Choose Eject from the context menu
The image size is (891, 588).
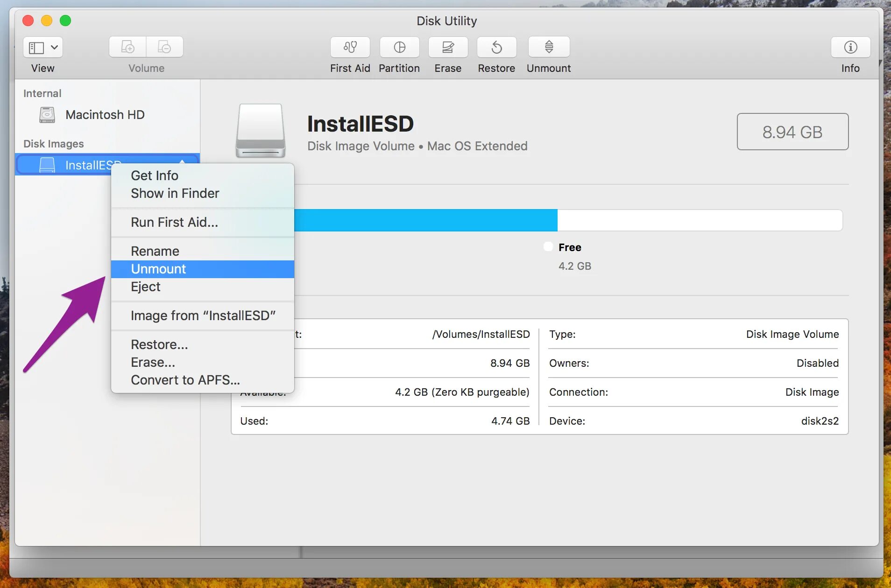tap(203, 287)
